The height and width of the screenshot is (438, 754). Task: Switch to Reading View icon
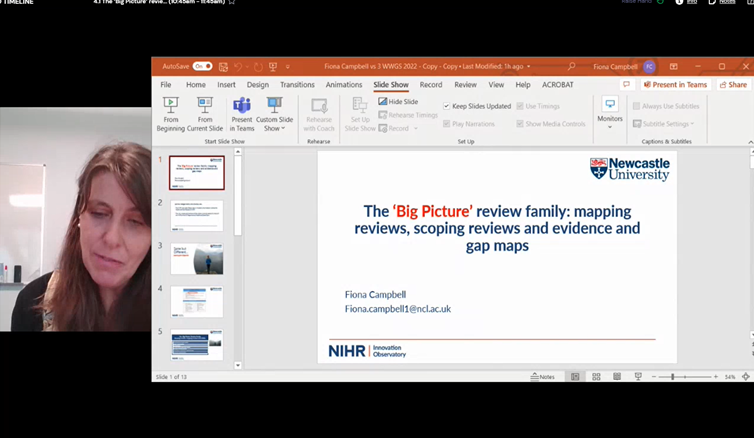point(617,377)
